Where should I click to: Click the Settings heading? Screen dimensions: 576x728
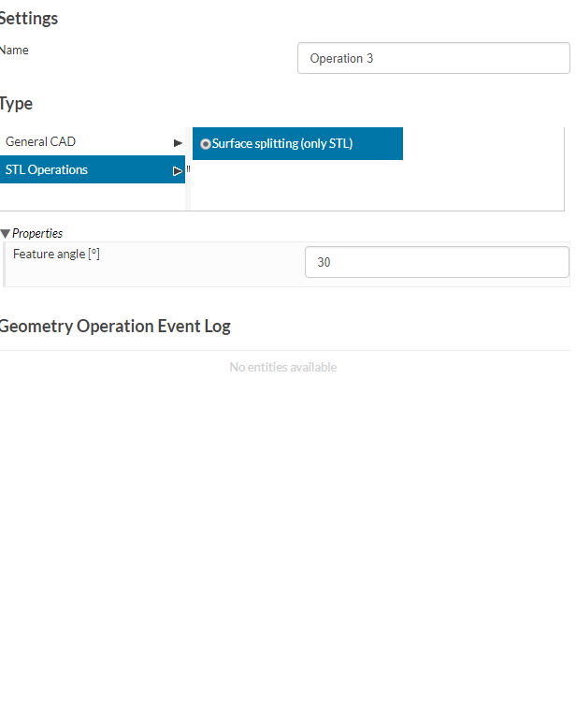click(28, 19)
